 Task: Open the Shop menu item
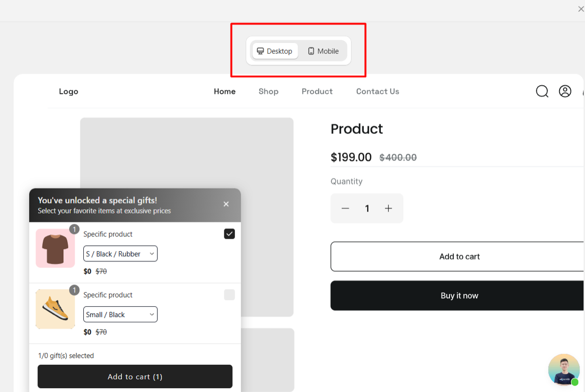pos(269,92)
